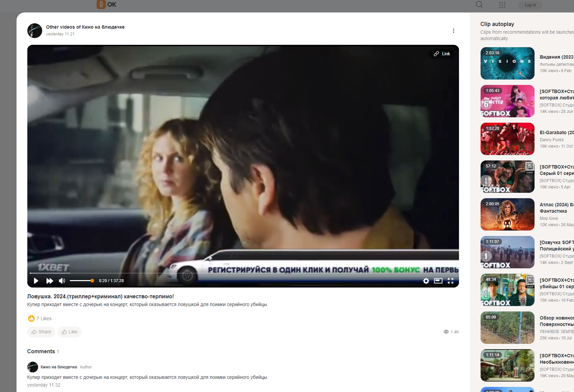Adjust the volume slider
This screenshot has height=392, width=574.
click(x=82, y=281)
